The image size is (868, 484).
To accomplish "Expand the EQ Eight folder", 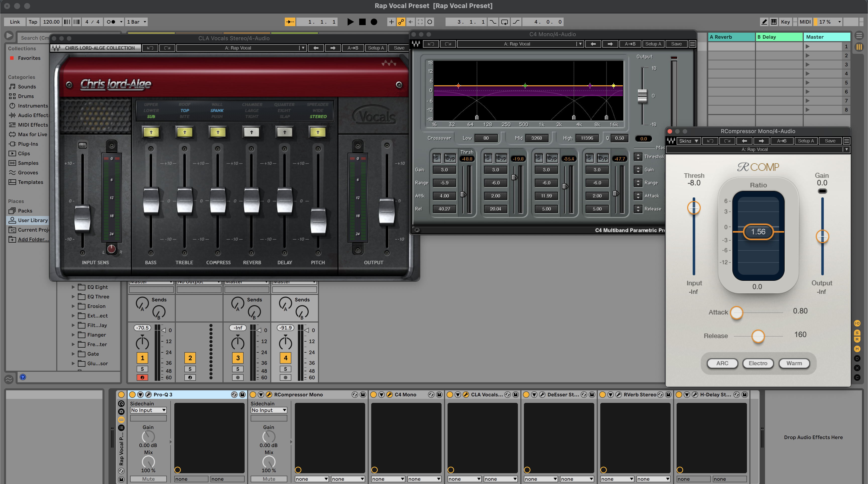I will [73, 287].
